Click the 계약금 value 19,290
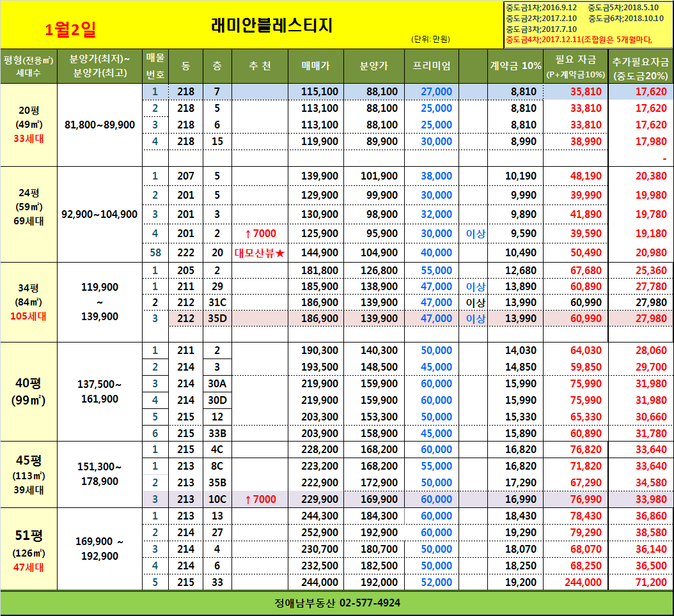674x616 pixels. 521,532
